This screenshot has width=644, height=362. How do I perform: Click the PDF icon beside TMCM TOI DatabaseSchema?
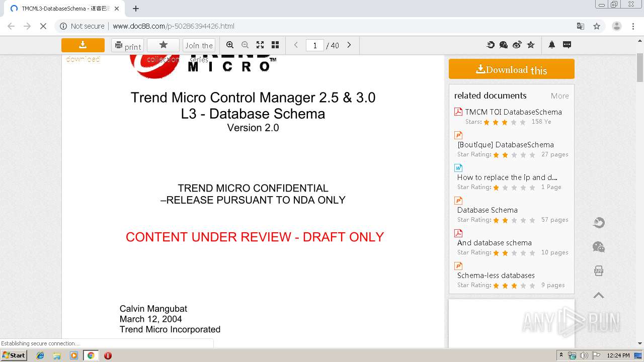[458, 112]
